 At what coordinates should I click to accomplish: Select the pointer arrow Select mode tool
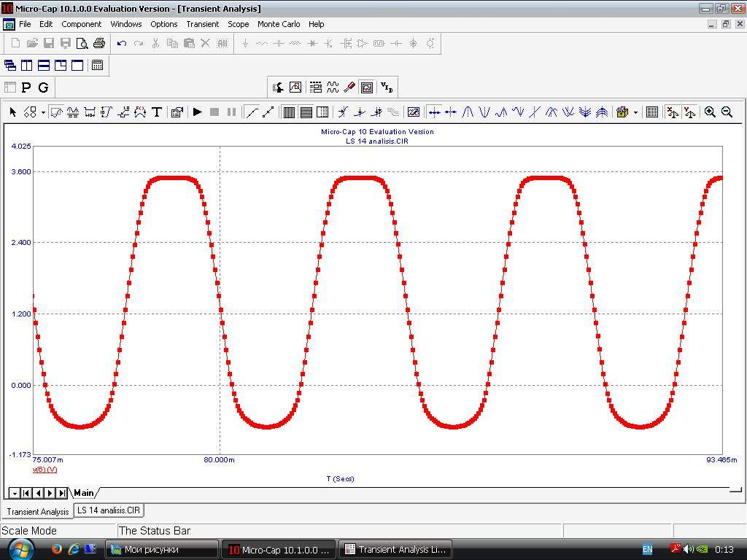tap(13, 112)
